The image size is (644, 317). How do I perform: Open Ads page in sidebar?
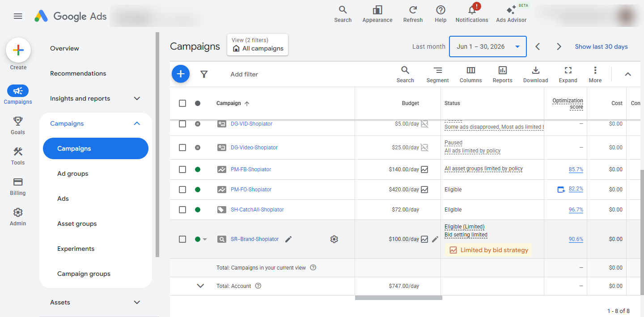pyautogui.click(x=63, y=199)
